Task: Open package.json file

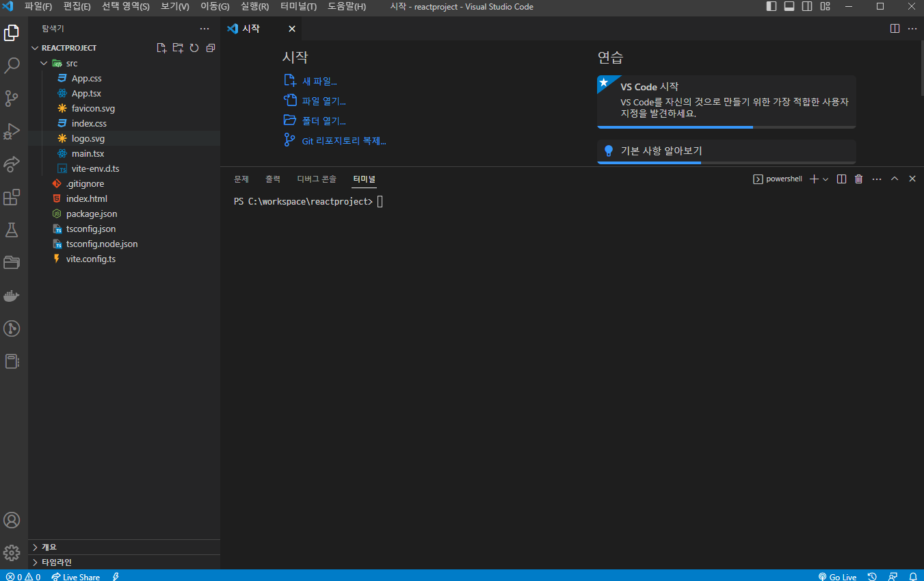Action: (92, 214)
